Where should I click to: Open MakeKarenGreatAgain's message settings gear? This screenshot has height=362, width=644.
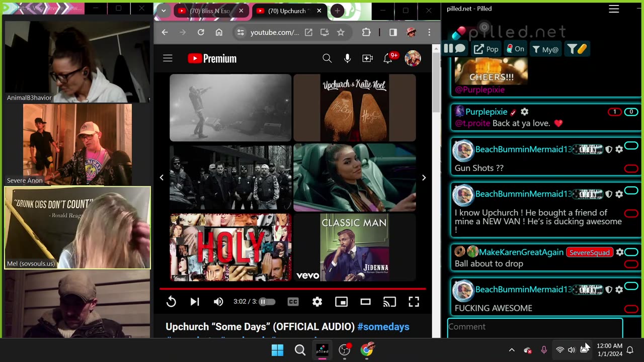(x=620, y=252)
